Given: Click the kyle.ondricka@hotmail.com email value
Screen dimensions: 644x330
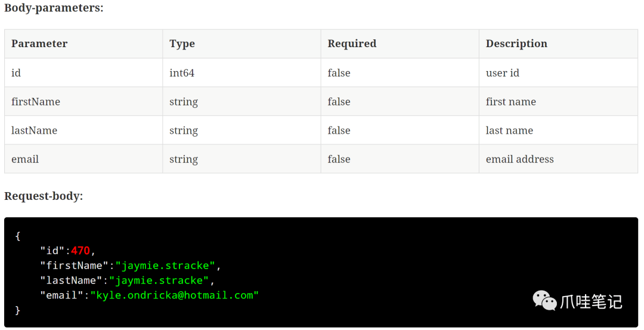Looking at the screenshot, I should [x=175, y=295].
